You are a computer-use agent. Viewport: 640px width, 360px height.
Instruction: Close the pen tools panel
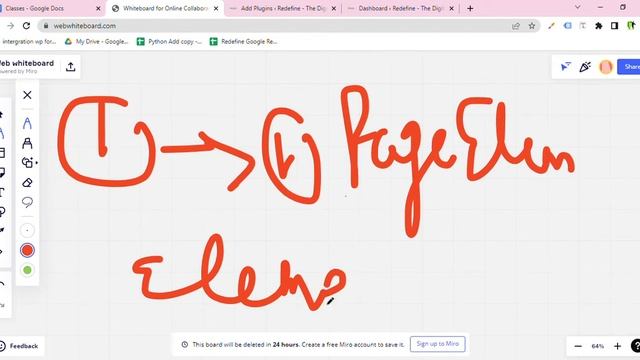point(27,95)
